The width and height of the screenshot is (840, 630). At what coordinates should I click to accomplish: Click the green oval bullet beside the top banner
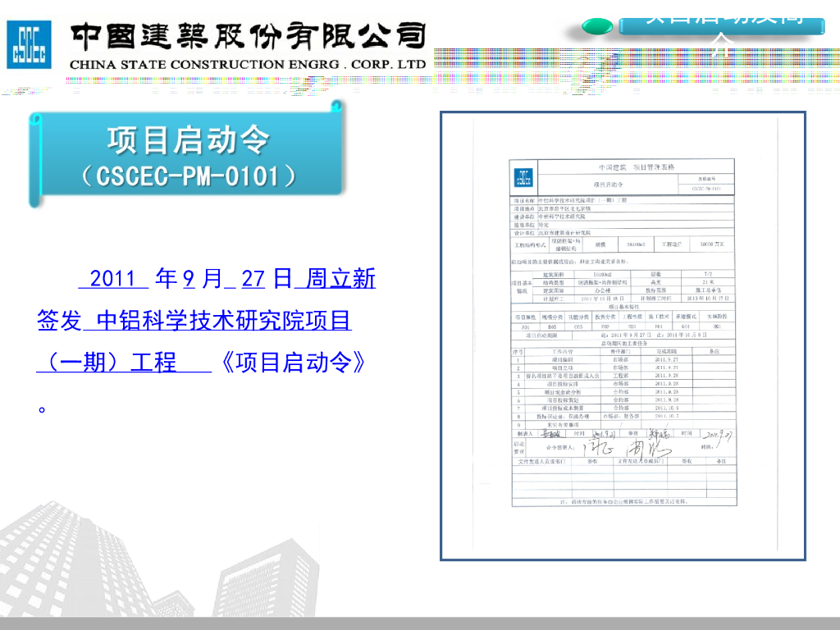pyautogui.click(x=597, y=26)
